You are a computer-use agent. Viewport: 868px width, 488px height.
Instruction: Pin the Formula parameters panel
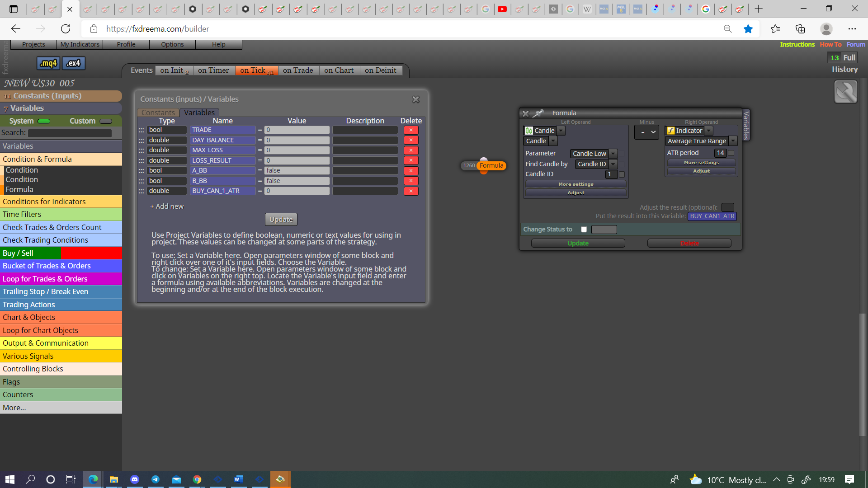coord(538,113)
